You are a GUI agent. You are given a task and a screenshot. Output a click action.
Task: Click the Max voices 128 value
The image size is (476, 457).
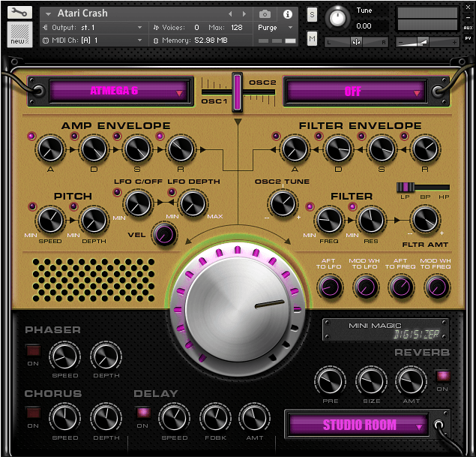pyautogui.click(x=236, y=28)
